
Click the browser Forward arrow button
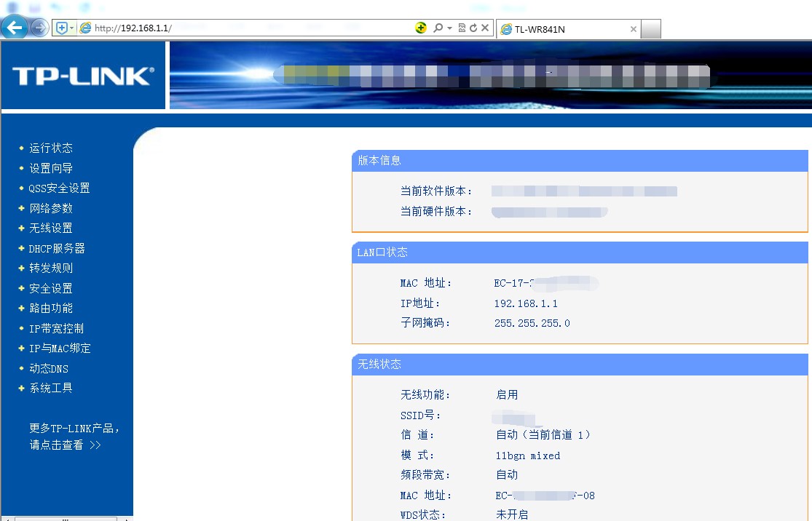(x=39, y=28)
